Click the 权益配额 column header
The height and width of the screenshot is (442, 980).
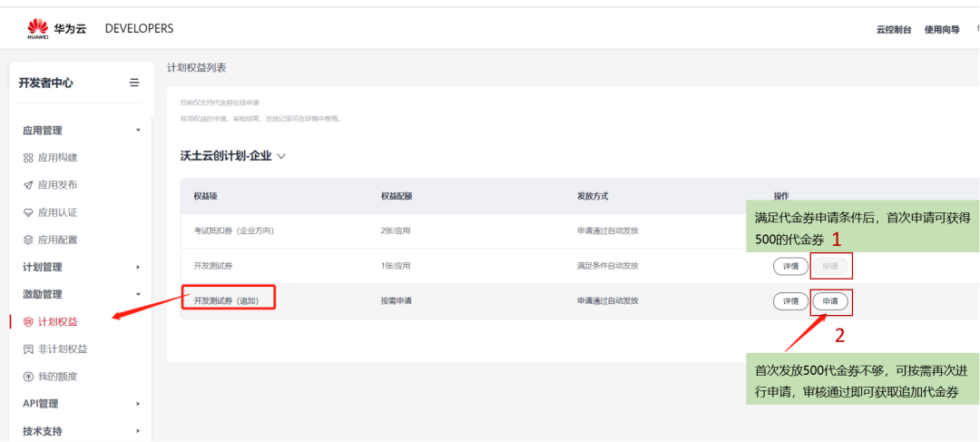pos(397,196)
